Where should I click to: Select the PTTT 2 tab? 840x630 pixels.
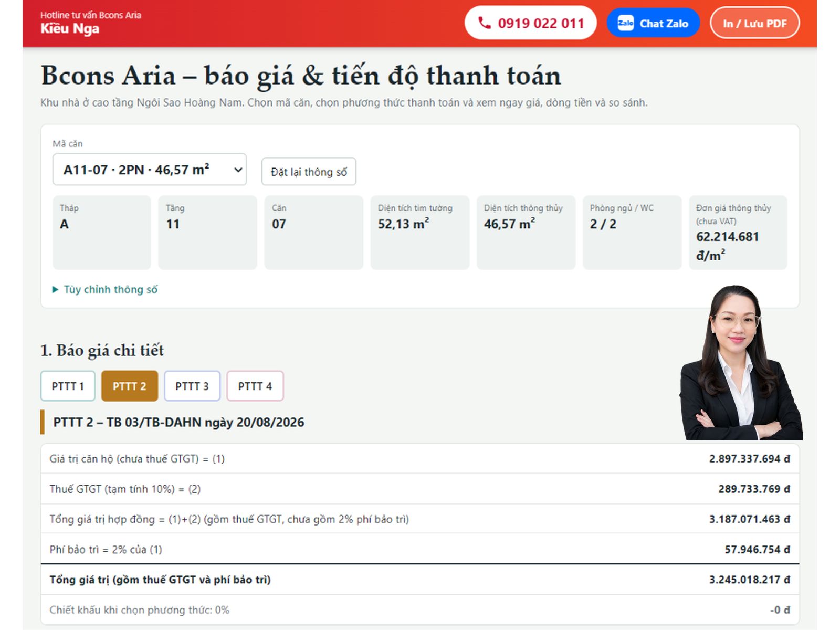130,386
